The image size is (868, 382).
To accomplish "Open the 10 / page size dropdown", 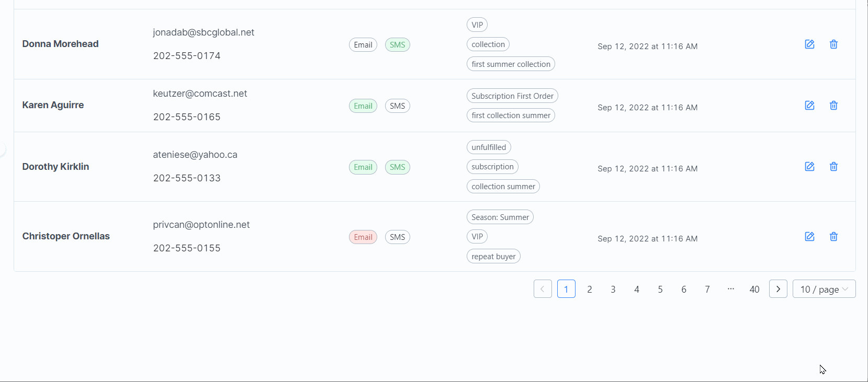I will (824, 289).
